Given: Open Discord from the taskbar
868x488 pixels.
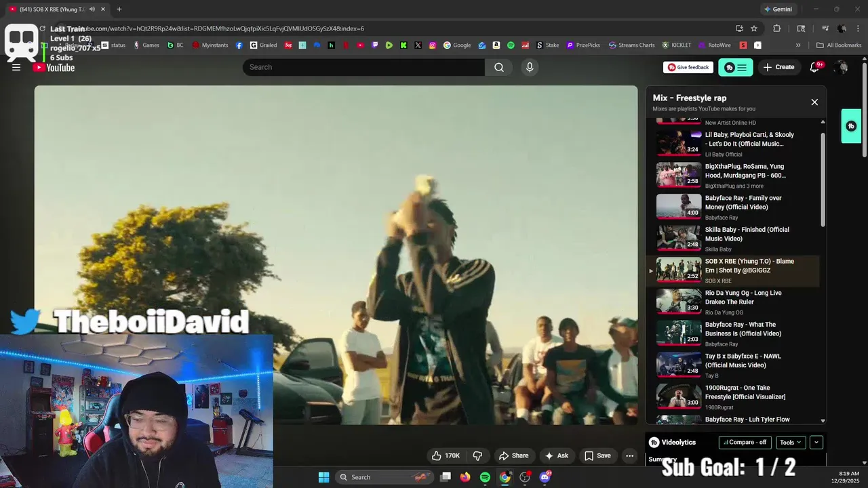Looking at the screenshot, I should [x=545, y=477].
